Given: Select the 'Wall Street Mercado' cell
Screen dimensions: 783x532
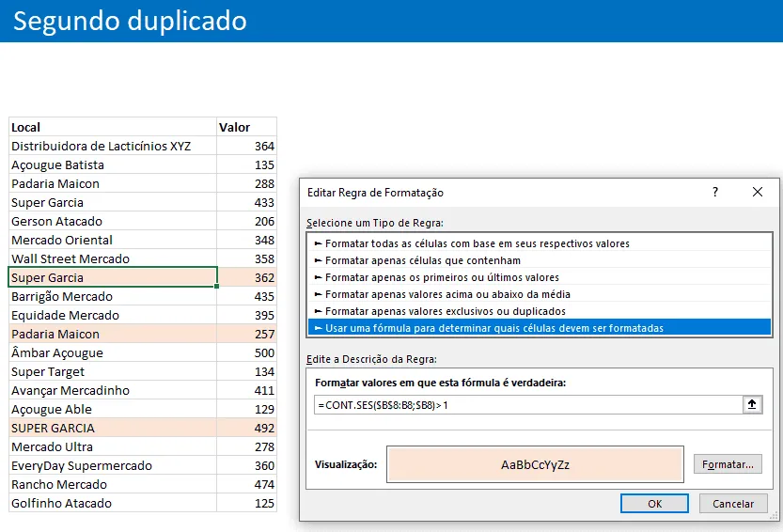Looking at the screenshot, I should 113,258.
